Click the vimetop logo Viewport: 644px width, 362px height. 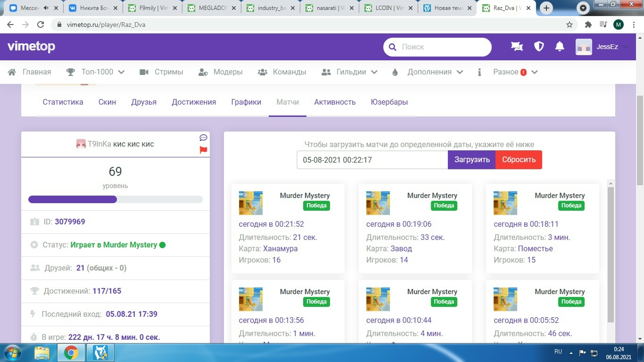[x=31, y=47]
